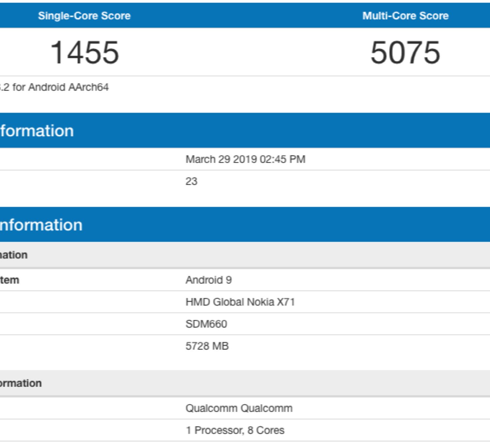Click the gray System Information subheader row

click(x=14, y=255)
